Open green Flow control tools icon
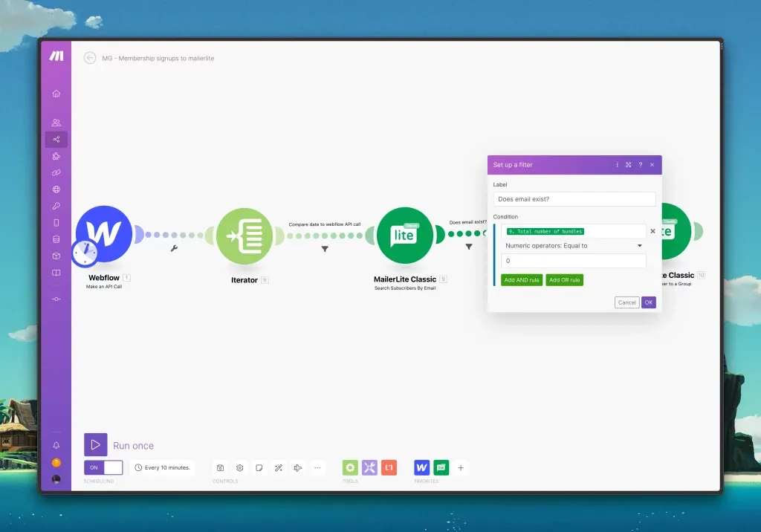The image size is (761, 532). pyautogui.click(x=350, y=467)
